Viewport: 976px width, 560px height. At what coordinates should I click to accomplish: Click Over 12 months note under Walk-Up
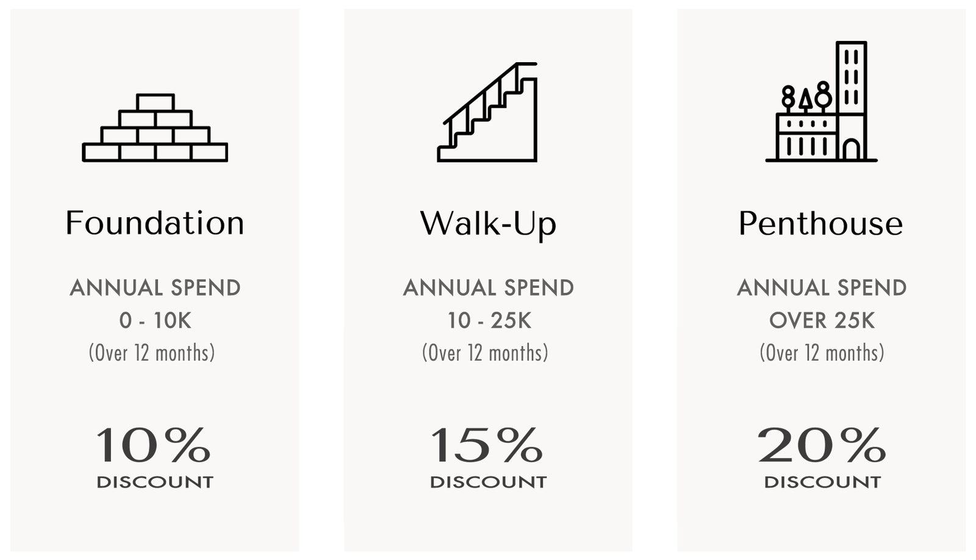coord(485,353)
